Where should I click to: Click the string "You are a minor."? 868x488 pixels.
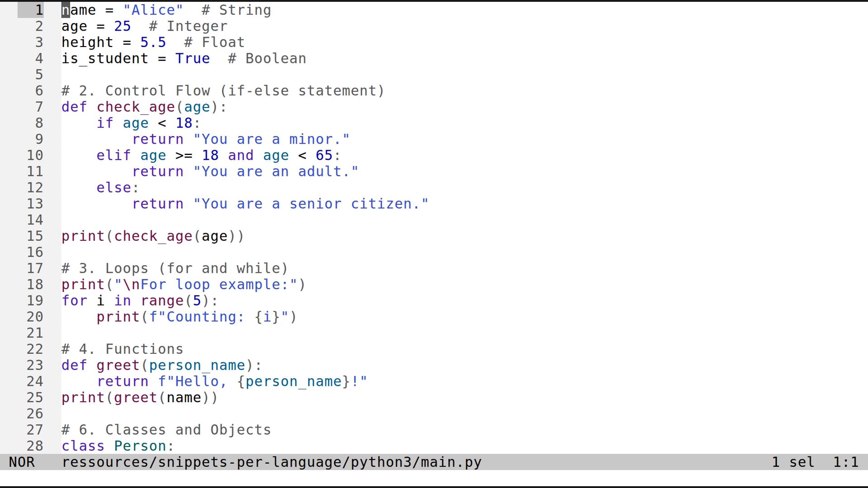pyautogui.click(x=272, y=139)
